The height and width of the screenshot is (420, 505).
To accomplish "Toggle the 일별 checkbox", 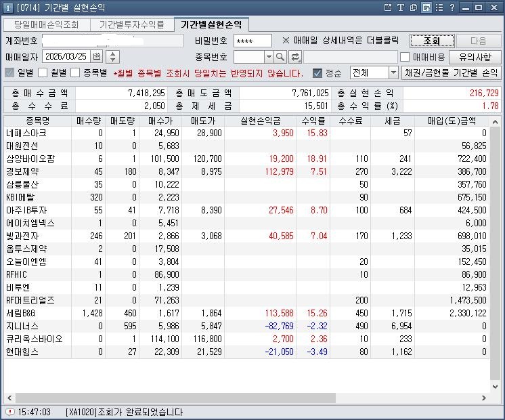I will click(x=9, y=73).
